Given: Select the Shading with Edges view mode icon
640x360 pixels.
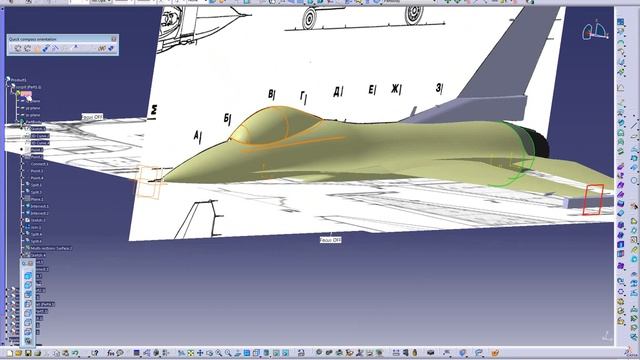Looking at the screenshot, I should point(28,285).
